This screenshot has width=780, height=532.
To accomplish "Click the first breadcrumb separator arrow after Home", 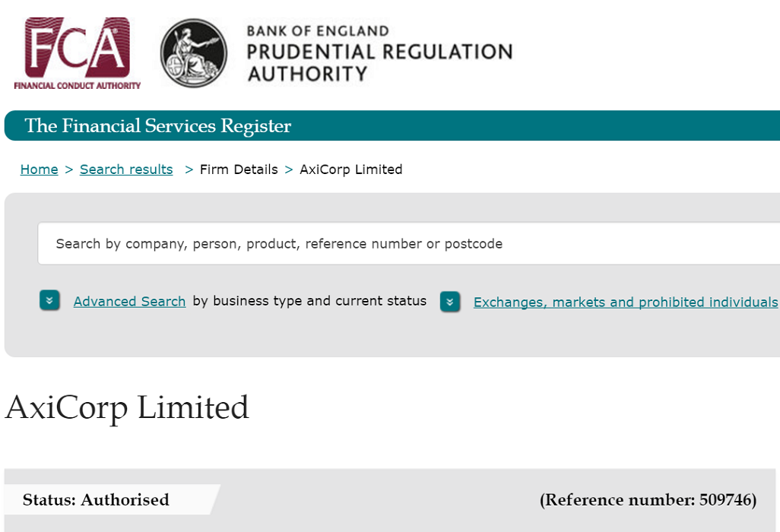I will [69, 169].
